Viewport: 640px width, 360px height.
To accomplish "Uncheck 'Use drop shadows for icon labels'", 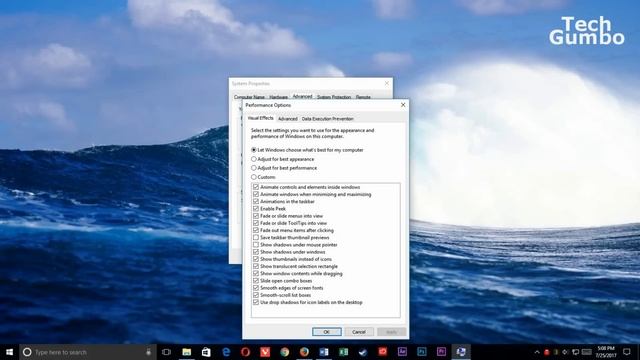I will pyautogui.click(x=256, y=302).
